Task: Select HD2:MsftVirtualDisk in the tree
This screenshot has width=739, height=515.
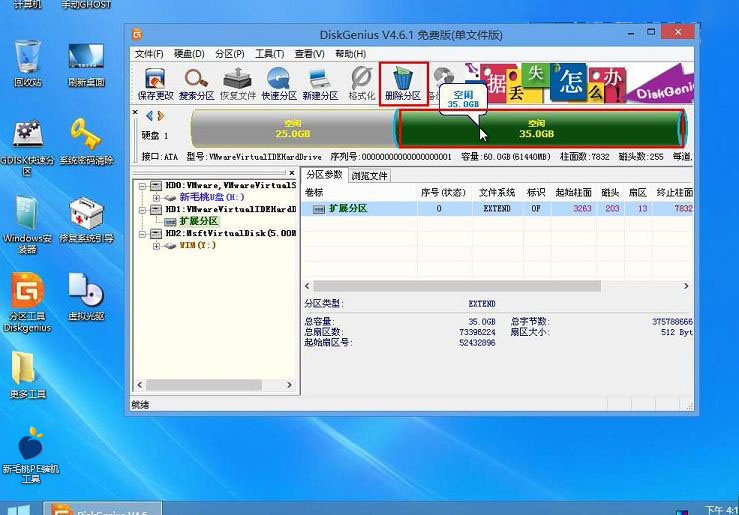Action: point(230,233)
